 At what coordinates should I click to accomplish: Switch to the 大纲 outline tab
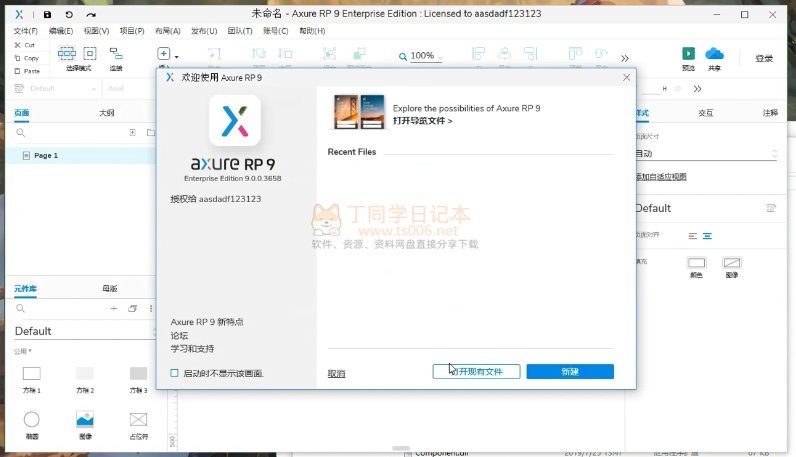pos(107,113)
